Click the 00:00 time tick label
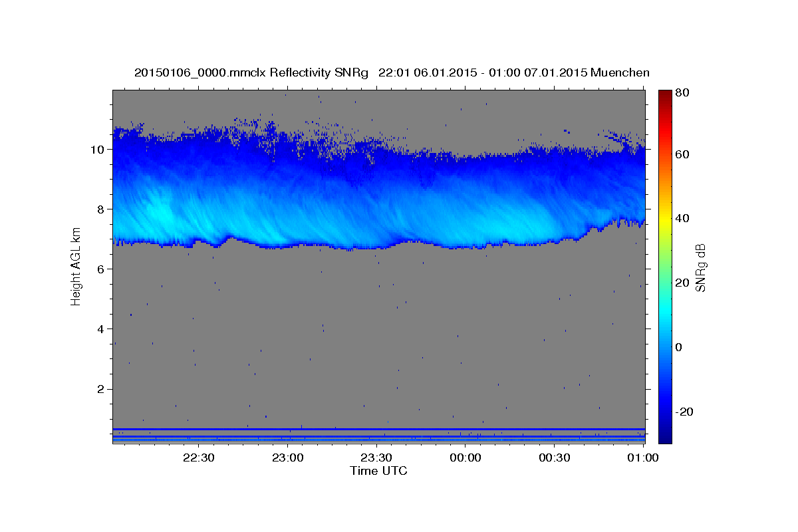Viewport: 798px width, 532px height. [465, 458]
